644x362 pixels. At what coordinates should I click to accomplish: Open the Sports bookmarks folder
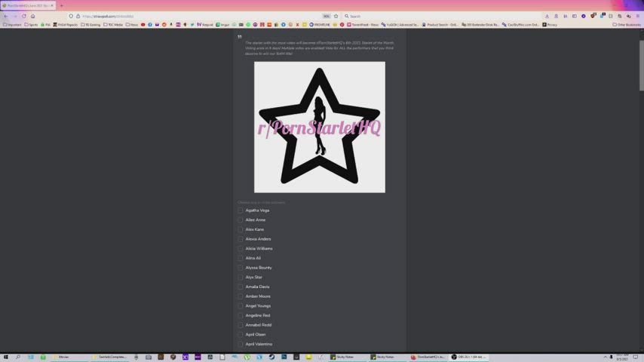pos(31,25)
